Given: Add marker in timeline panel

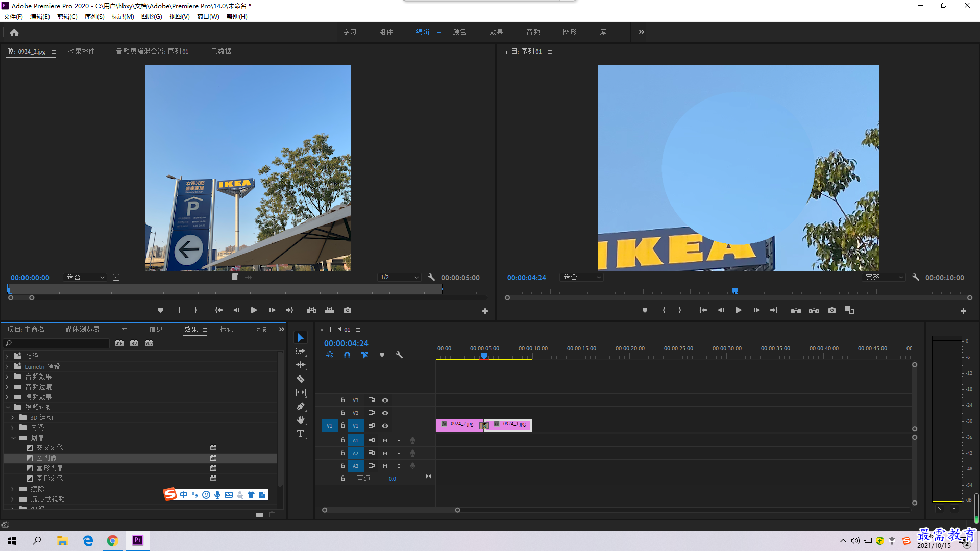Looking at the screenshot, I should (x=382, y=355).
